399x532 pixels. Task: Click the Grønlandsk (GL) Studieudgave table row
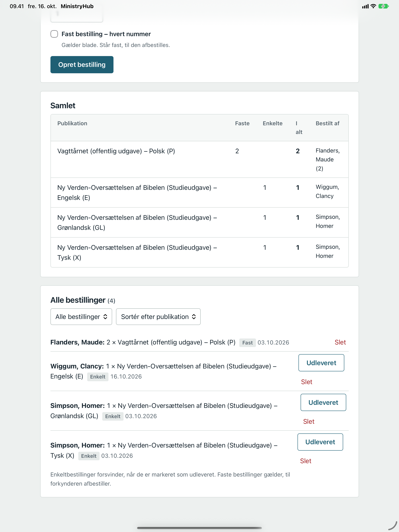pos(199,223)
